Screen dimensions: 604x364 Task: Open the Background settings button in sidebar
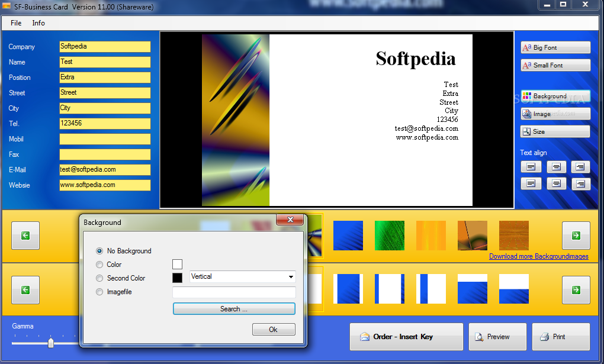(x=555, y=96)
